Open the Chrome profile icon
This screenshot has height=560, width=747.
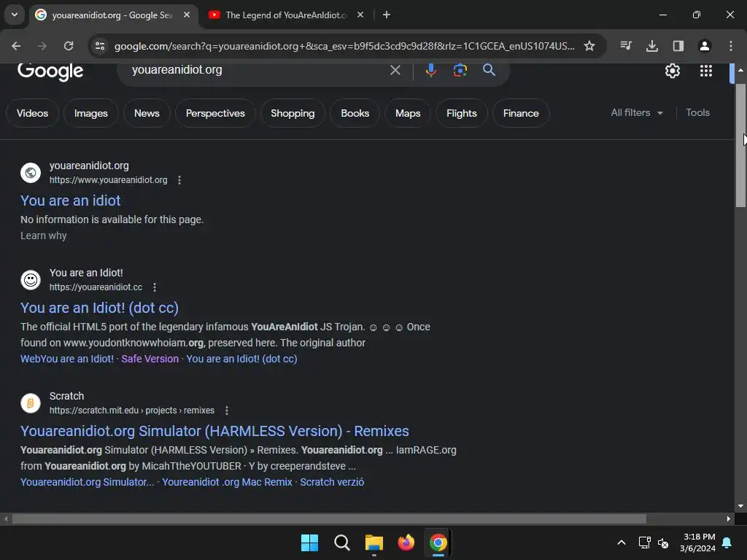click(704, 46)
